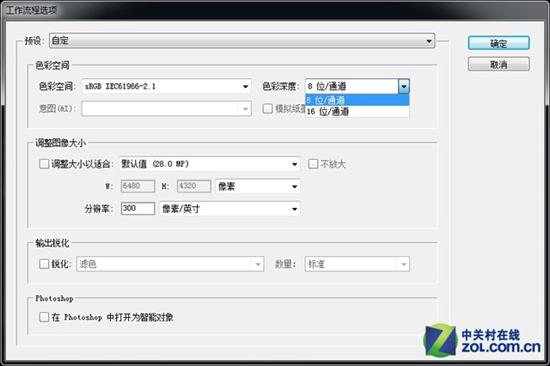
Task: Open the 滤色 sharpen target dropdown
Action: (170, 264)
